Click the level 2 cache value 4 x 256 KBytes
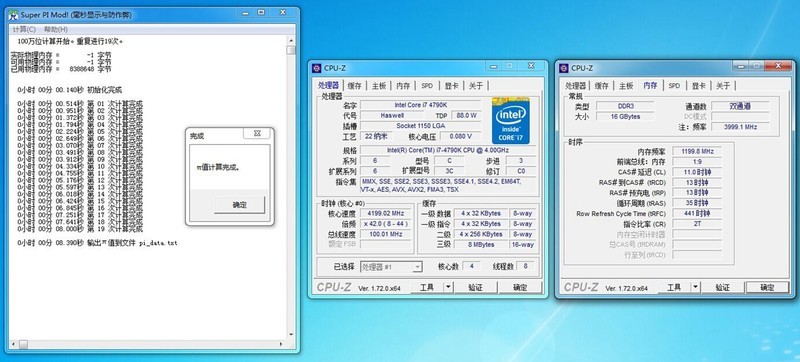The height and width of the screenshot is (362, 800). pos(480,234)
